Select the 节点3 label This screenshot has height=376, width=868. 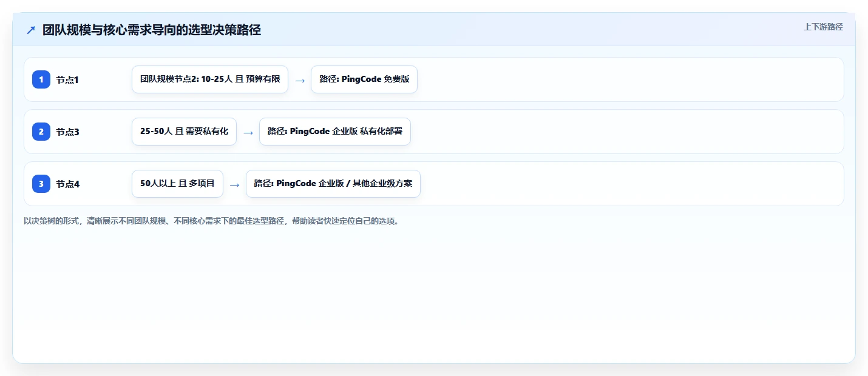(x=68, y=132)
